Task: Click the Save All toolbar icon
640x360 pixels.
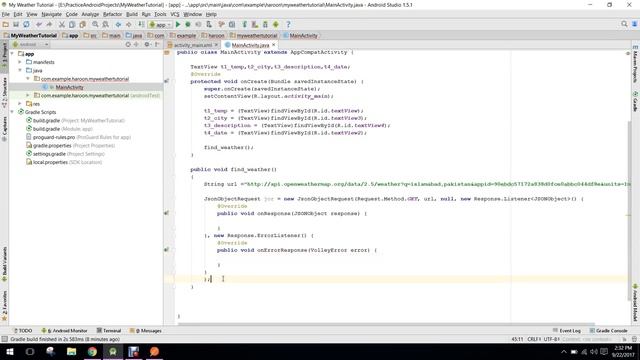Action: (16, 24)
